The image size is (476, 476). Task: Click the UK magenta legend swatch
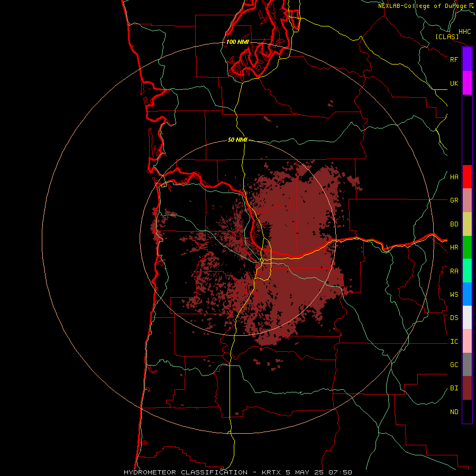467,83
